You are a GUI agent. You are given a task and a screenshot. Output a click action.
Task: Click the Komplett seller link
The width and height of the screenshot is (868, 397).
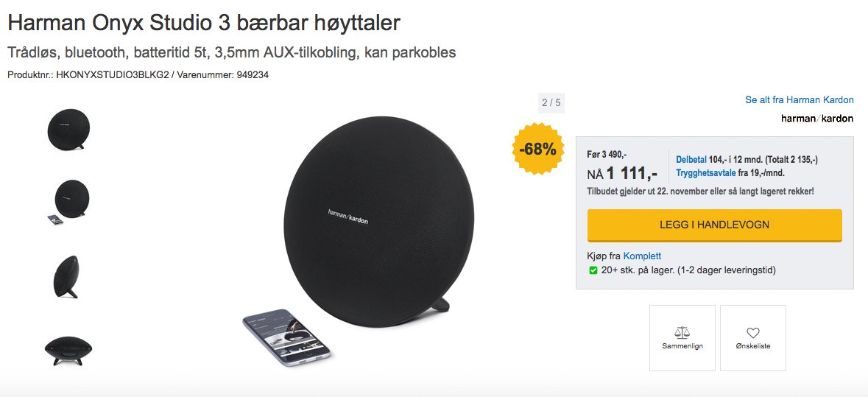coord(642,256)
